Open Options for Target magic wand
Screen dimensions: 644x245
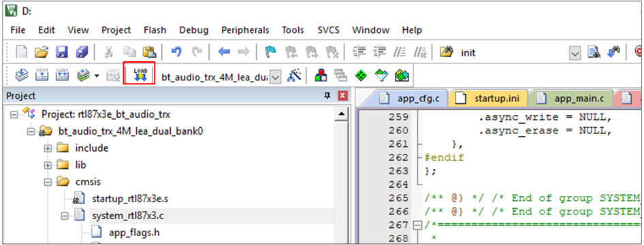(295, 76)
